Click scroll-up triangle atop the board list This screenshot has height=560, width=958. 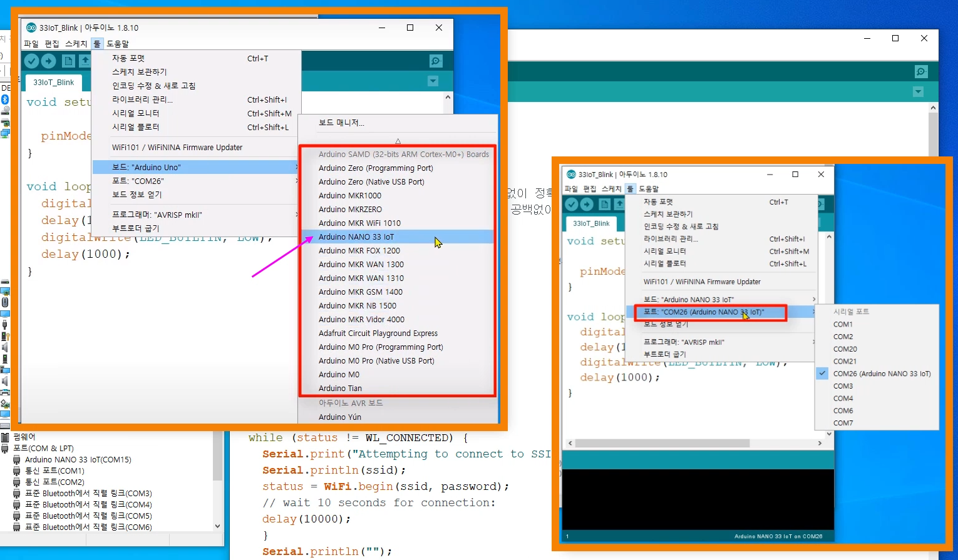click(x=398, y=141)
